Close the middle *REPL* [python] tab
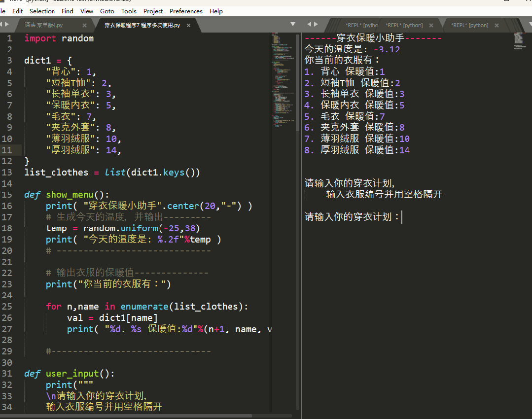 (x=431, y=26)
